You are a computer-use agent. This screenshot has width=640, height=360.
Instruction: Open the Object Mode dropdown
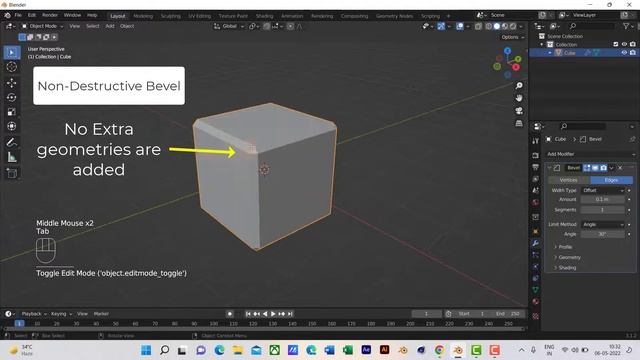pyautogui.click(x=42, y=26)
